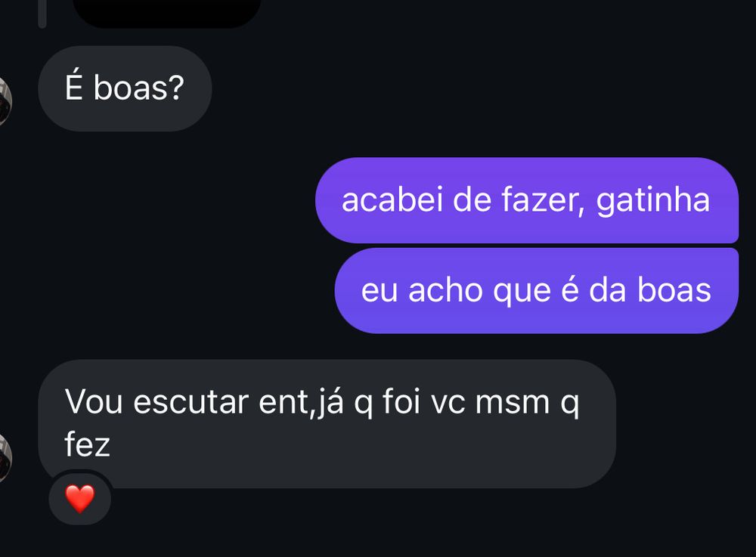Select the "eu acho que é da boas" message

click(x=537, y=290)
